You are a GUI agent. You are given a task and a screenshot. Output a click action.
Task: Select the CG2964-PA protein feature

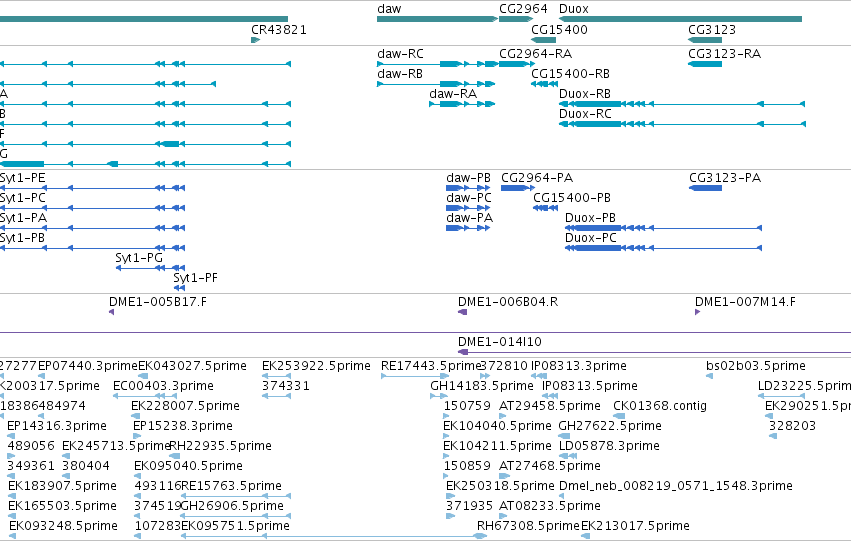pos(517,188)
